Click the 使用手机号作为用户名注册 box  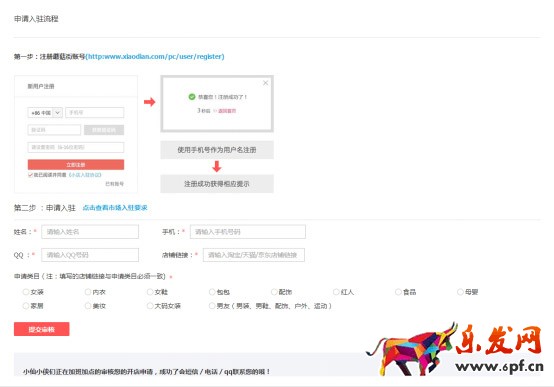[217, 150]
